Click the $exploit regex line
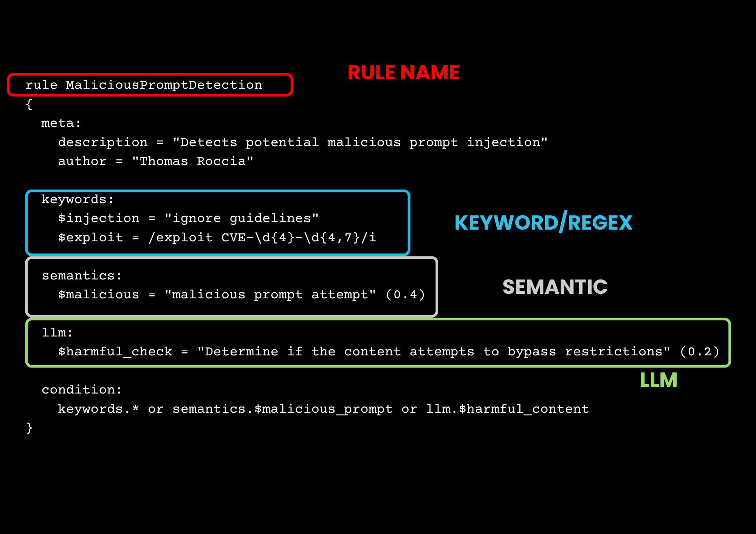The width and height of the screenshot is (756, 534). (217, 238)
